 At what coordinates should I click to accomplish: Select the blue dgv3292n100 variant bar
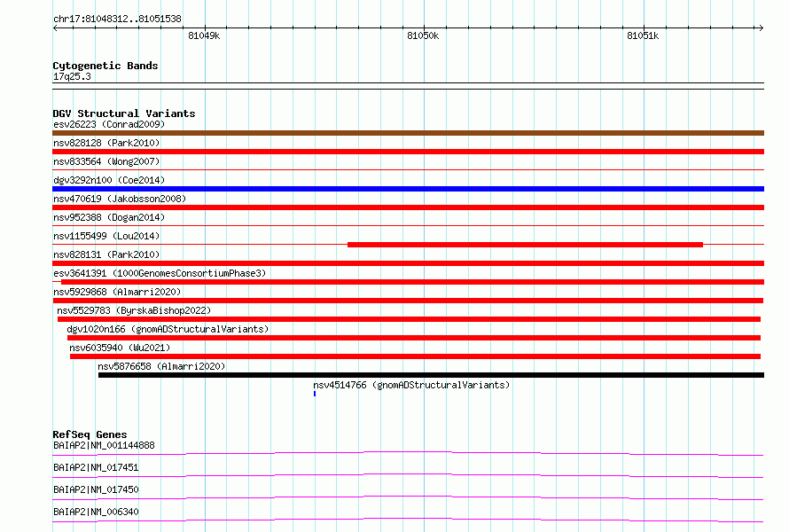[x=408, y=189]
